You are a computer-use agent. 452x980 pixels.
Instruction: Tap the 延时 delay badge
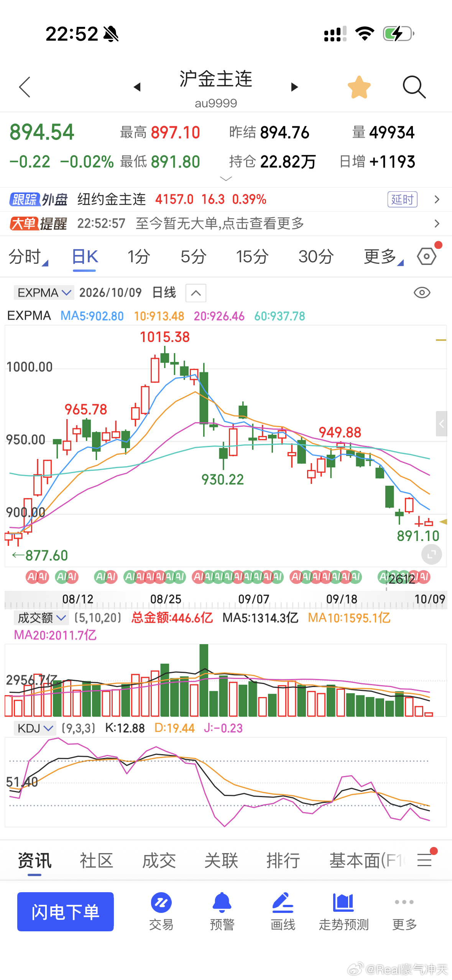tap(402, 199)
